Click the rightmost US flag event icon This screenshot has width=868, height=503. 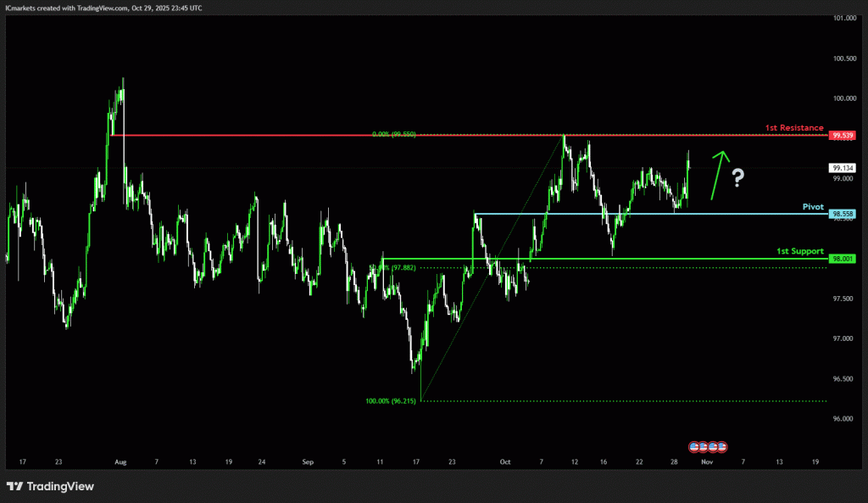(722, 446)
